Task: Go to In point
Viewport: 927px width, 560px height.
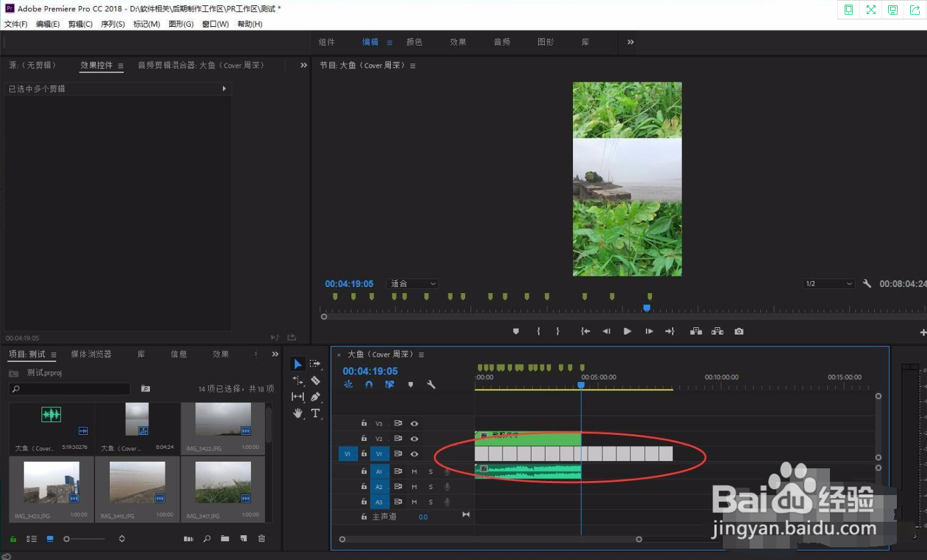Action: point(586,331)
